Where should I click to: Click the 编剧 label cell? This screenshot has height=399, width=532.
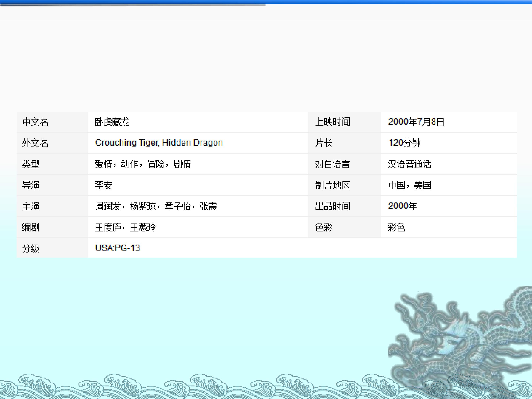(x=31, y=227)
